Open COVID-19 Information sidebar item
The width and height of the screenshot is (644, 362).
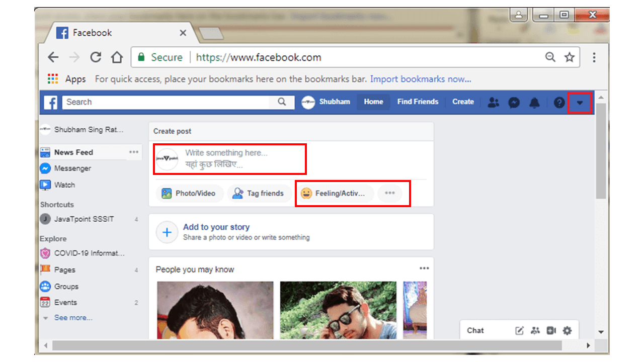click(x=83, y=253)
